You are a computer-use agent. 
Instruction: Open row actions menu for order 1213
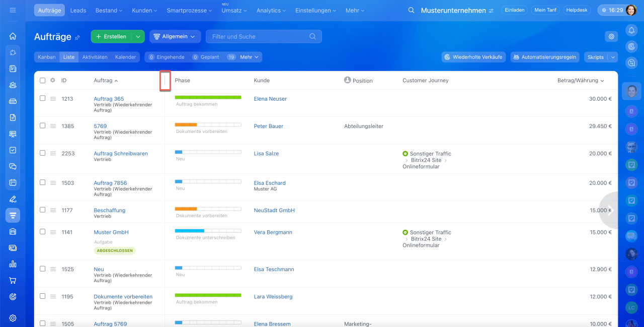coord(53,99)
